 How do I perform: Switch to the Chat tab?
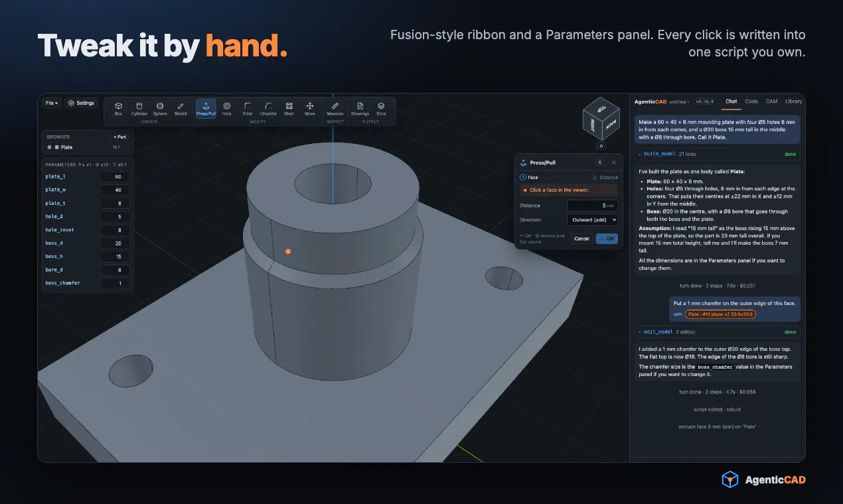[x=731, y=101]
